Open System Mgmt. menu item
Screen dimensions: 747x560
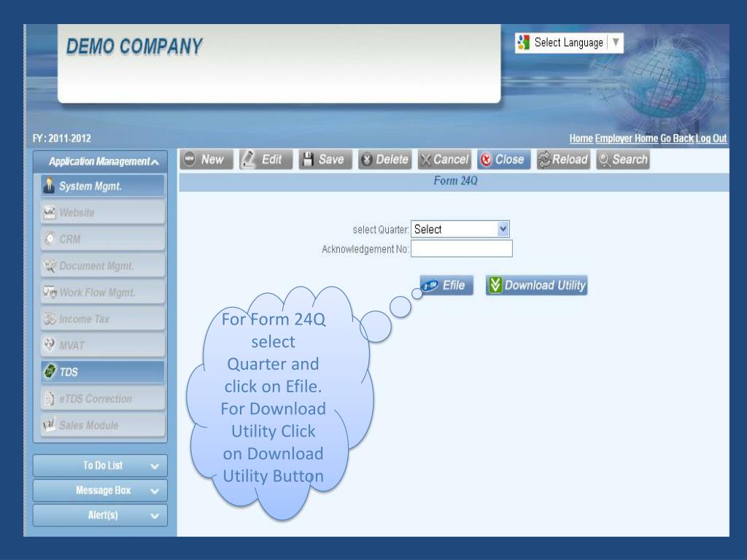pos(103,186)
